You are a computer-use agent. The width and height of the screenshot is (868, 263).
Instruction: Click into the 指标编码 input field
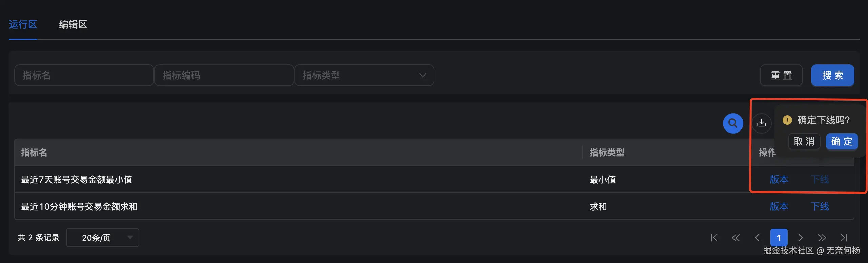tap(224, 75)
